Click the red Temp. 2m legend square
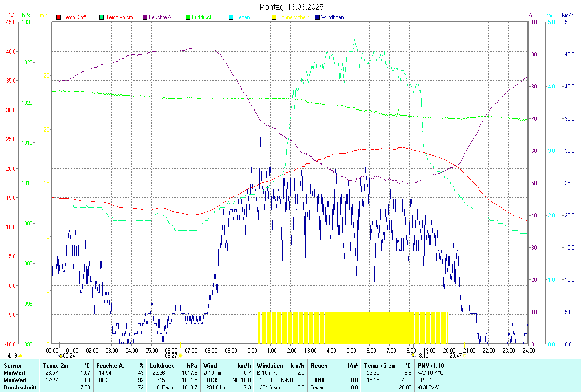The width and height of the screenshot is (581, 392). point(59,17)
